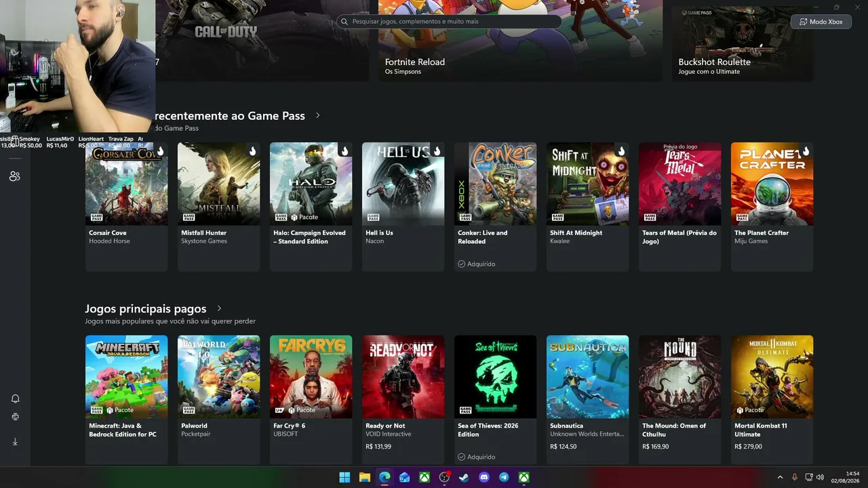Open the downloads arrow icon in the sidebar
Image resolution: width=868 pixels, height=488 pixels.
tap(15, 441)
